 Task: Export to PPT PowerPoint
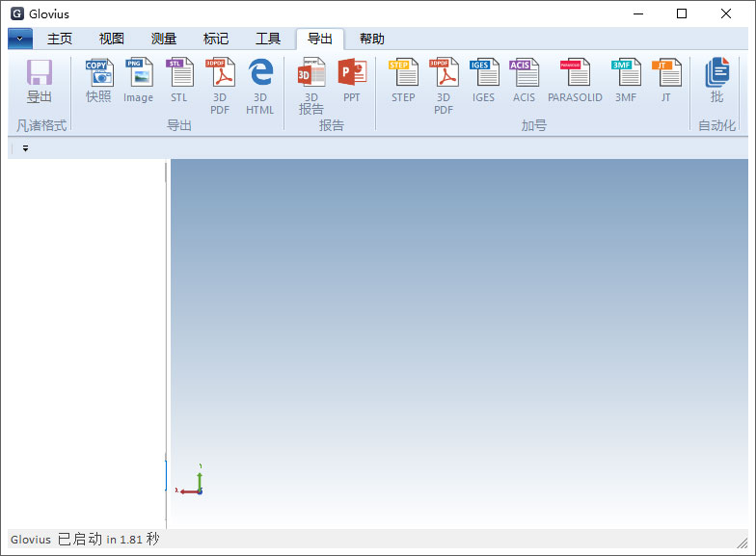(x=352, y=81)
